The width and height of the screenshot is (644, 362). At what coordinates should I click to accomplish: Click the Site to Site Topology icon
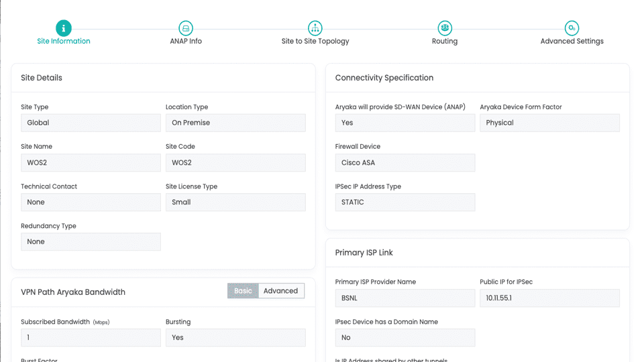click(x=315, y=28)
